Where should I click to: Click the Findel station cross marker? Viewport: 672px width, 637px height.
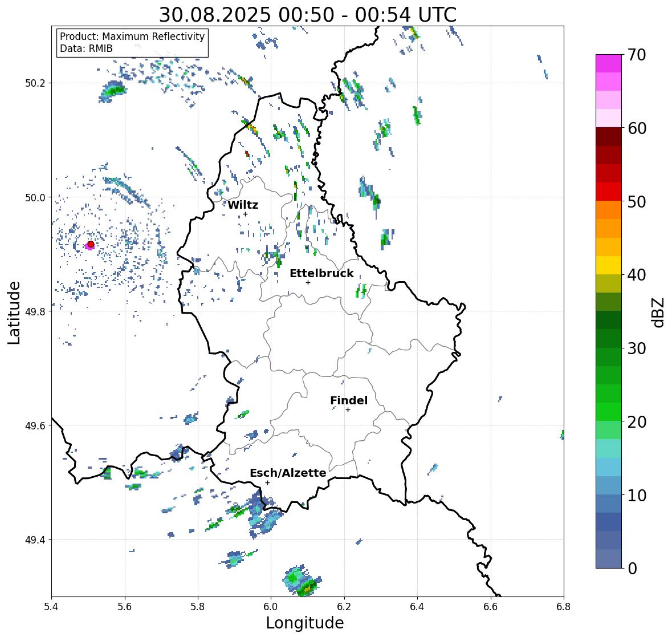[x=348, y=410]
